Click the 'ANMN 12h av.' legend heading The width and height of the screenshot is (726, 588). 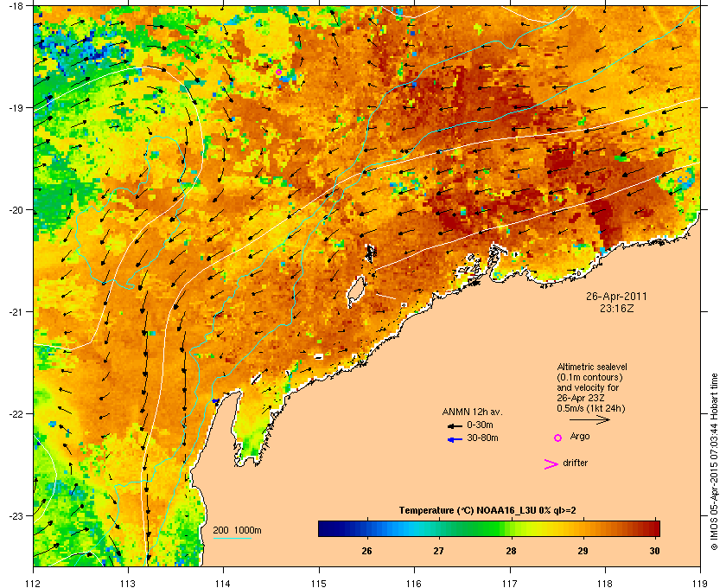point(472,412)
